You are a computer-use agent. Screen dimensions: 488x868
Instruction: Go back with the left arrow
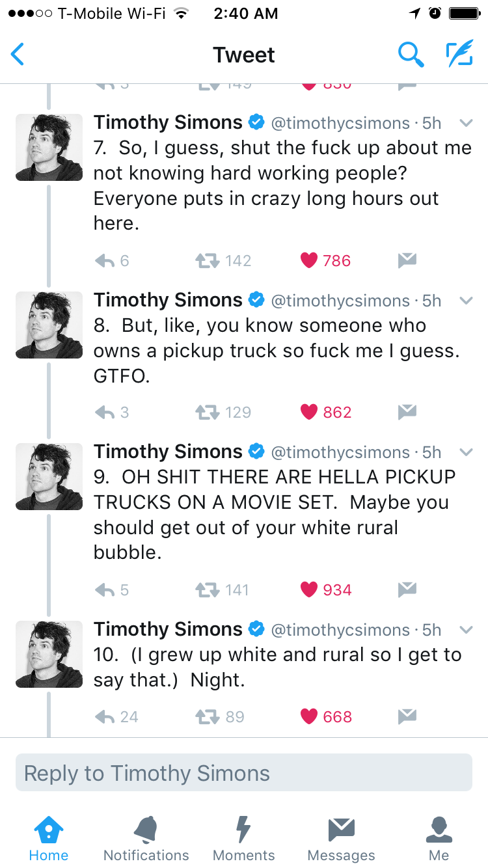pyautogui.click(x=18, y=55)
